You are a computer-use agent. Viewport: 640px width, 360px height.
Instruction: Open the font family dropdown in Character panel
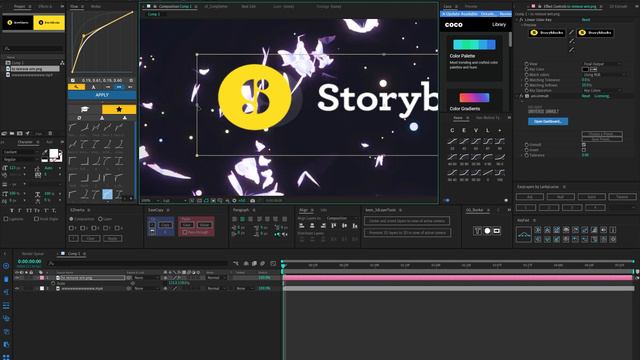point(20,152)
